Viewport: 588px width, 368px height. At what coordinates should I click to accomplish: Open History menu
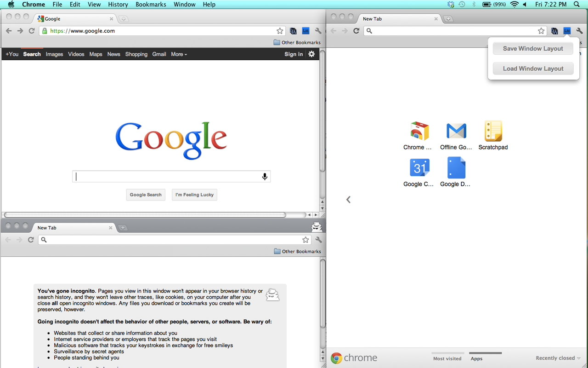click(x=118, y=5)
